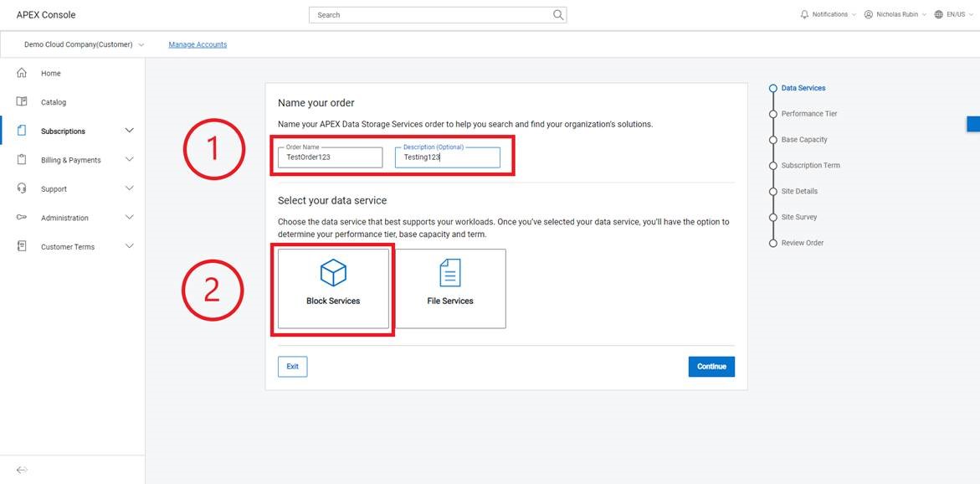The height and width of the screenshot is (484, 980).
Task: Expand the Subscriptions menu chevron
Action: click(129, 131)
